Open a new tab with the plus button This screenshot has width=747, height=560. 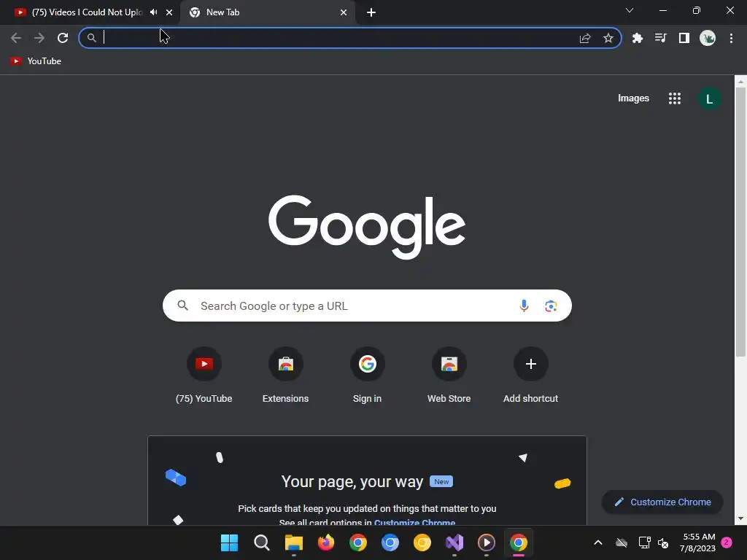pyautogui.click(x=371, y=12)
